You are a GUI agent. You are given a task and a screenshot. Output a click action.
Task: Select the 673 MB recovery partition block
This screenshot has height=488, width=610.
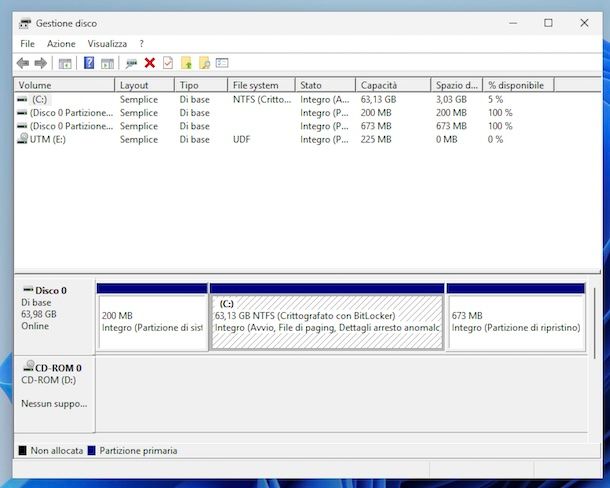click(516, 317)
